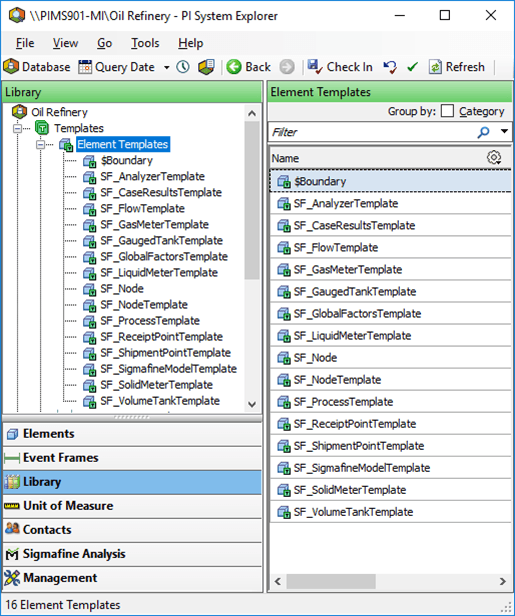Go Back with the green arrow
515x616 pixels.
[249, 67]
